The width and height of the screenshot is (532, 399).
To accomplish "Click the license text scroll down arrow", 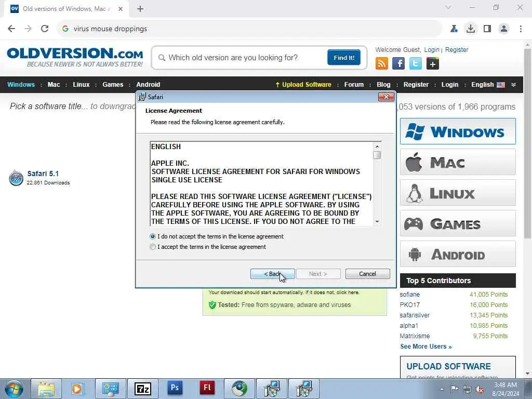I will click(377, 222).
